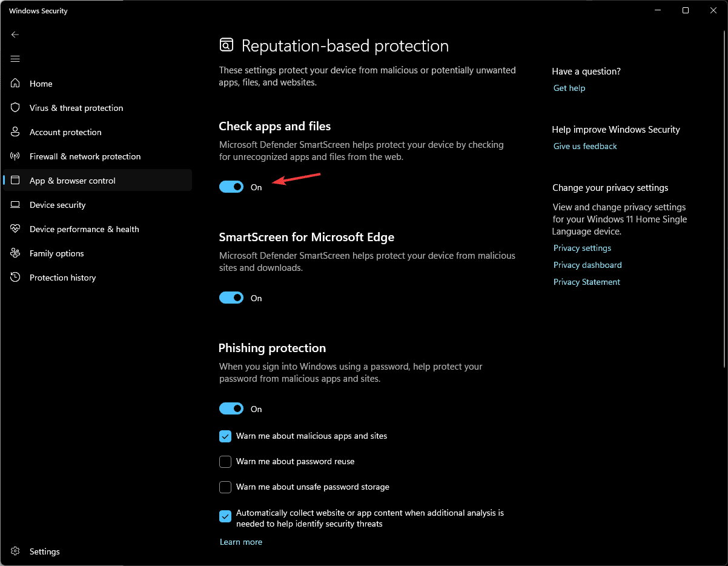The height and width of the screenshot is (566, 728).
Task: Turn off the Check apps and files toggle
Action: [231, 187]
